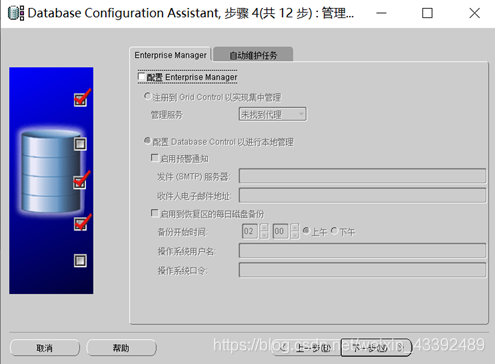Click the 取消 button
495x364 pixels.
coord(45,348)
